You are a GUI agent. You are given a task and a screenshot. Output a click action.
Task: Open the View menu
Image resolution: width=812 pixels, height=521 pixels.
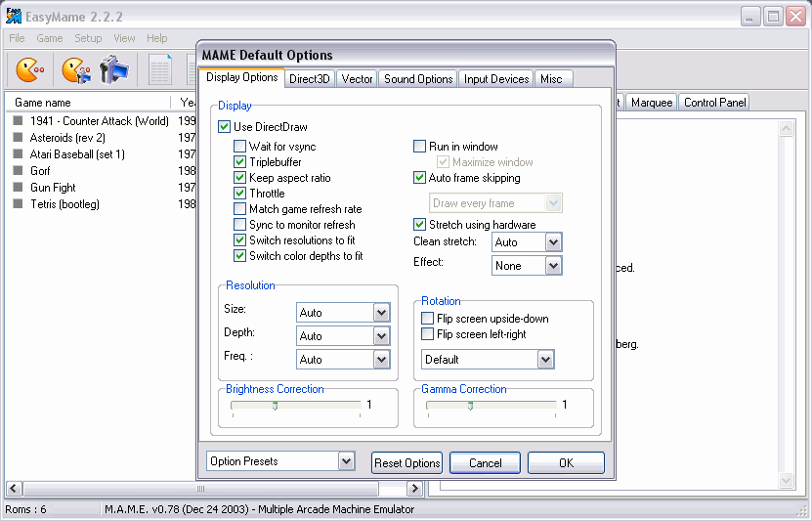(x=124, y=38)
